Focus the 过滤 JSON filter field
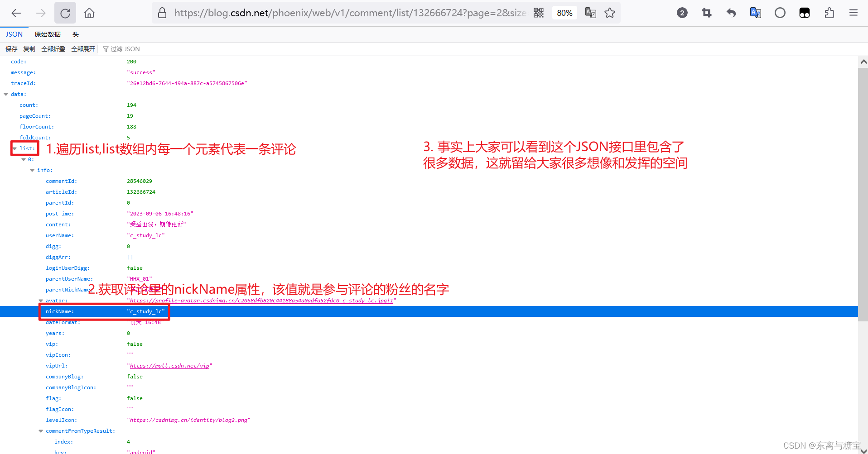 [125, 49]
